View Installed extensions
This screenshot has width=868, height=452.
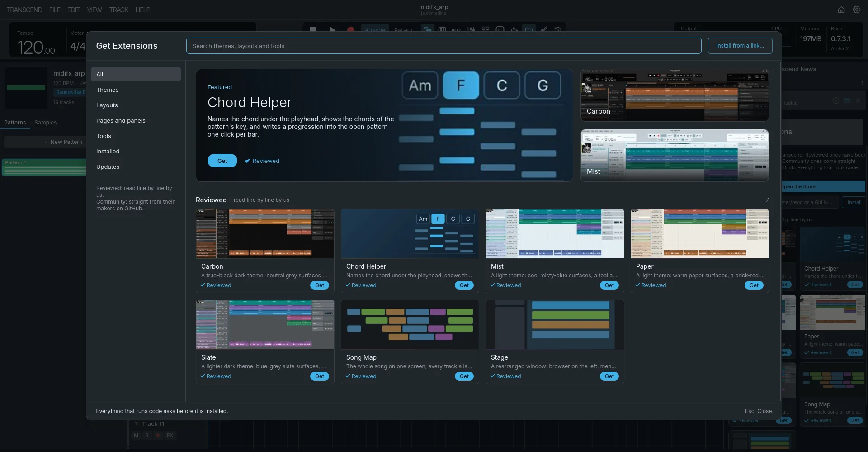click(136, 151)
